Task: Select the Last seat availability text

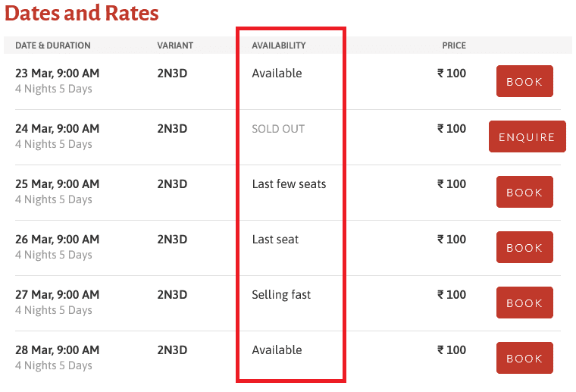Action: pyautogui.click(x=275, y=240)
